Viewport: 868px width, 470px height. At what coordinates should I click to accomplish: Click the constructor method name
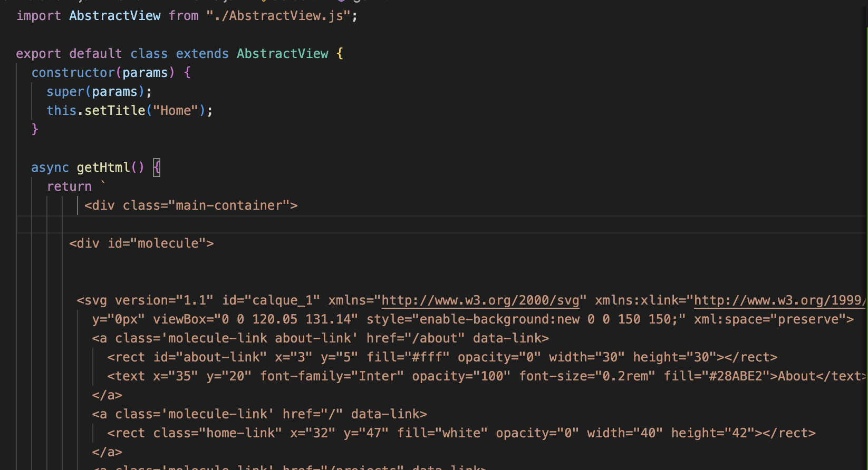(x=73, y=73)
